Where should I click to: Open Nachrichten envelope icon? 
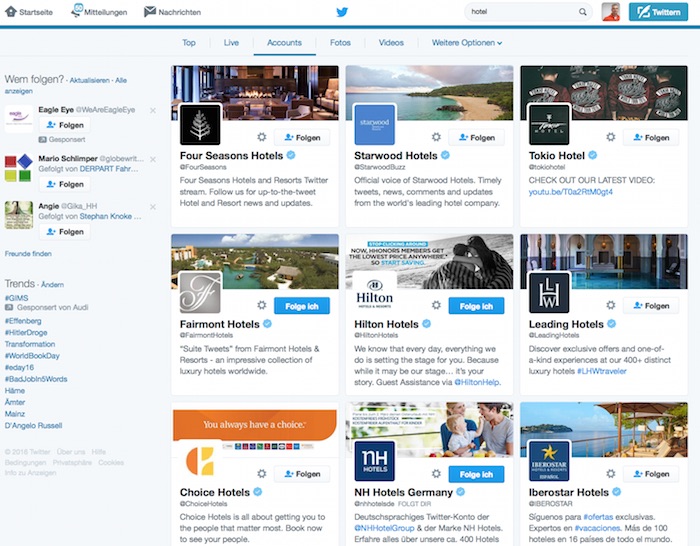coord(150,12)
